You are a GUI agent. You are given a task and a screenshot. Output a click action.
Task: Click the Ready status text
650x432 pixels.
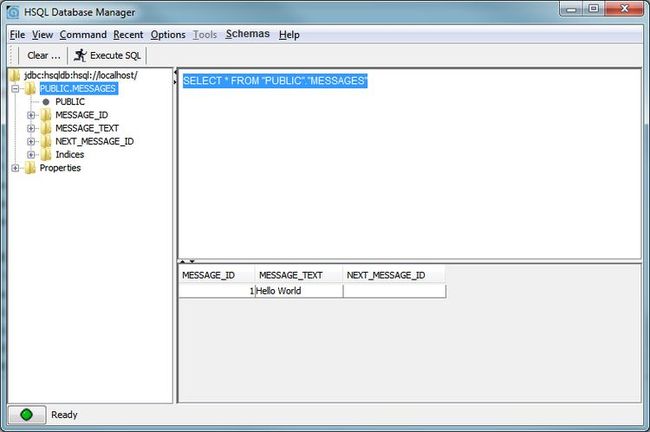(x=64, y=415)
